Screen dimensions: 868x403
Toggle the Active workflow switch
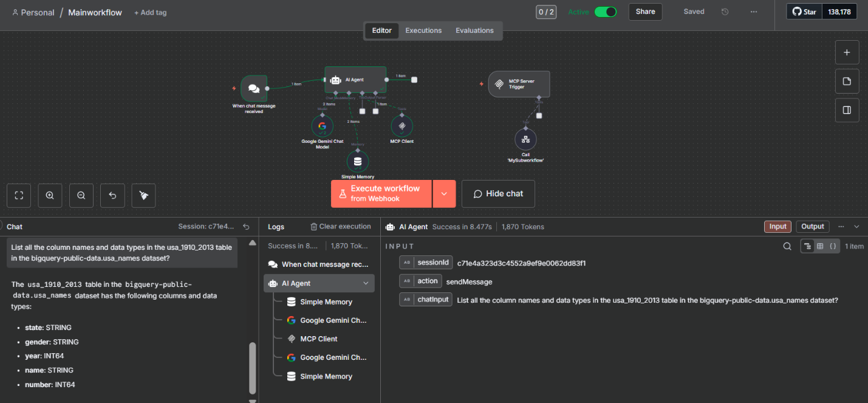click(605, 12)
